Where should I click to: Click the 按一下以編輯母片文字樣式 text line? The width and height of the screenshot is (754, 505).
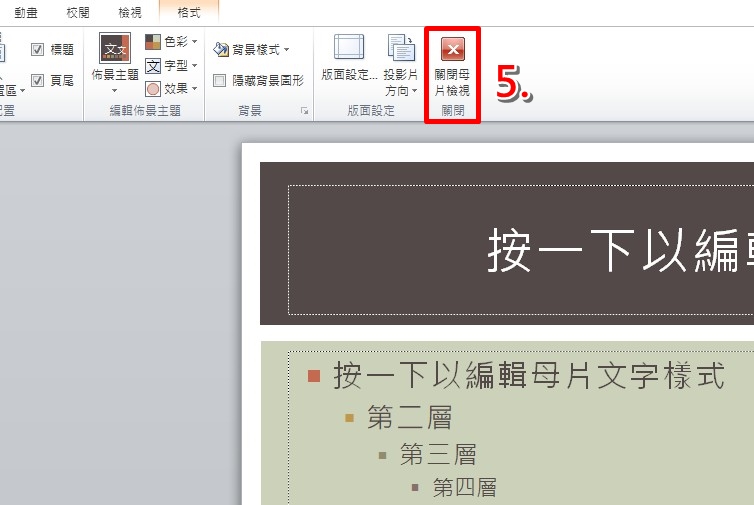(529, 376)
